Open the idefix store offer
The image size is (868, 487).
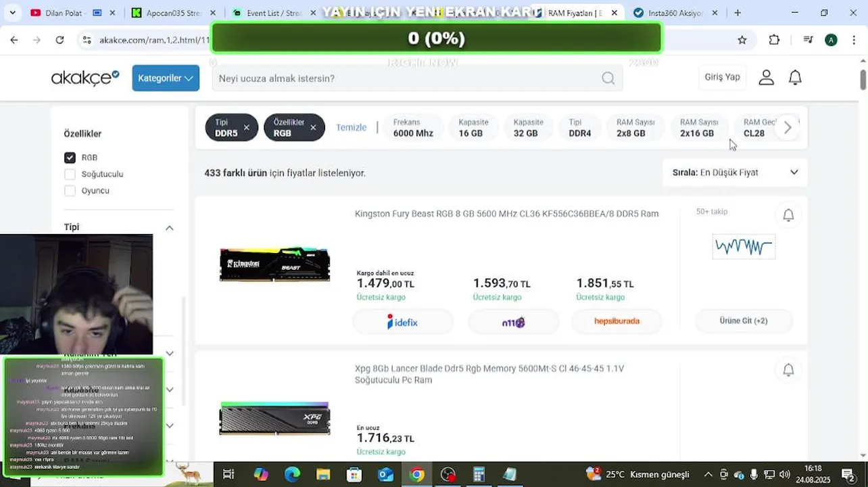pos(403,322)
